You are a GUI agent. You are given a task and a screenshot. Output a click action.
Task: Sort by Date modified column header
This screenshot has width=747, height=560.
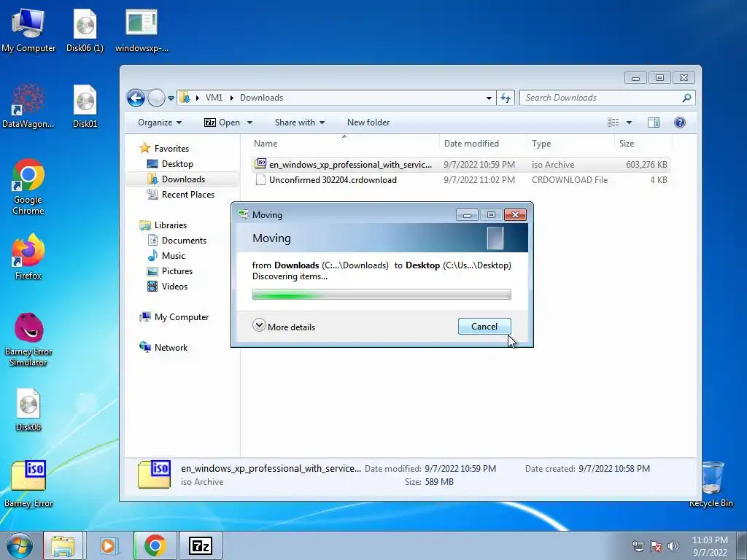[x=483, y=144]
